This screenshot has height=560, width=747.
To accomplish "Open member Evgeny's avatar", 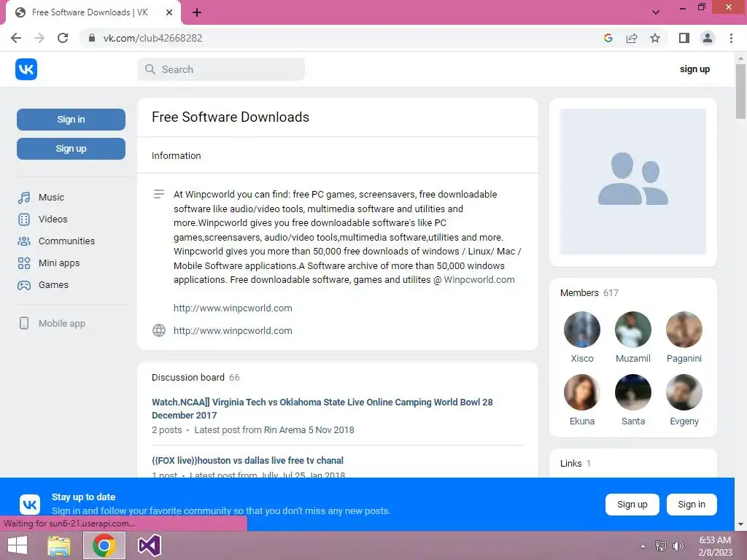I will 684,392.
